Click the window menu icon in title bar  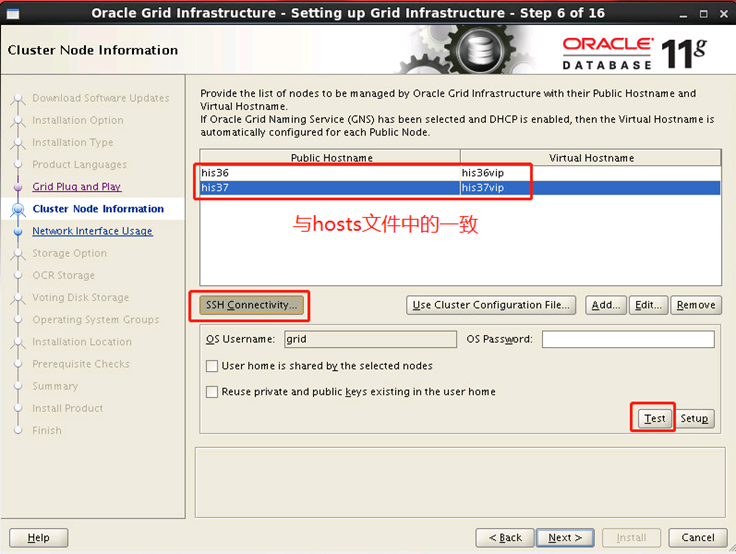13,14
